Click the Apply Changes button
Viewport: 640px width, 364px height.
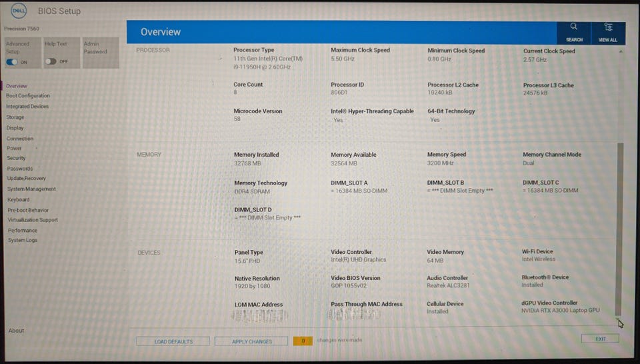[x=251, y=341]
